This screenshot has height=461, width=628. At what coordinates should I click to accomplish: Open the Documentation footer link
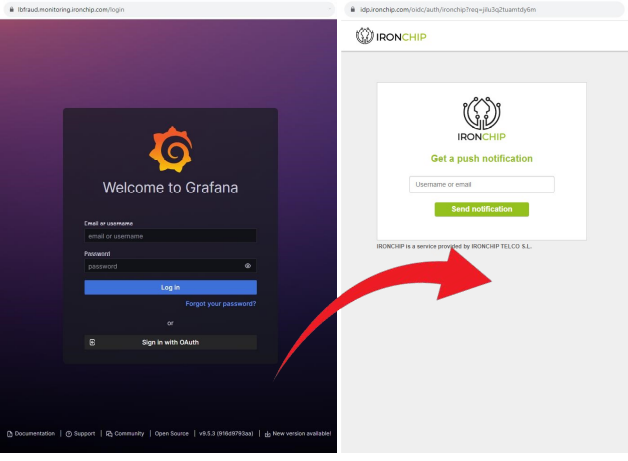31,434
